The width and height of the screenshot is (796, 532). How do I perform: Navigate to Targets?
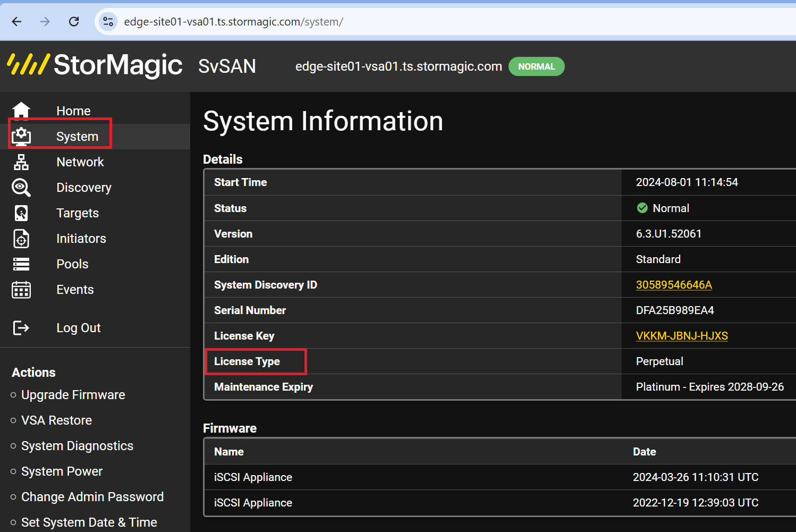(78, 213)
